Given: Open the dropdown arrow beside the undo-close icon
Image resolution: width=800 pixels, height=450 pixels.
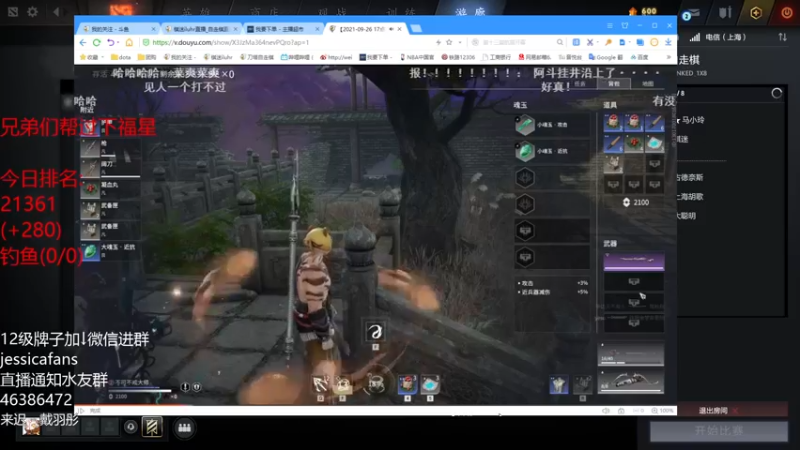Looking at the screenshot, I should point(118,42).
